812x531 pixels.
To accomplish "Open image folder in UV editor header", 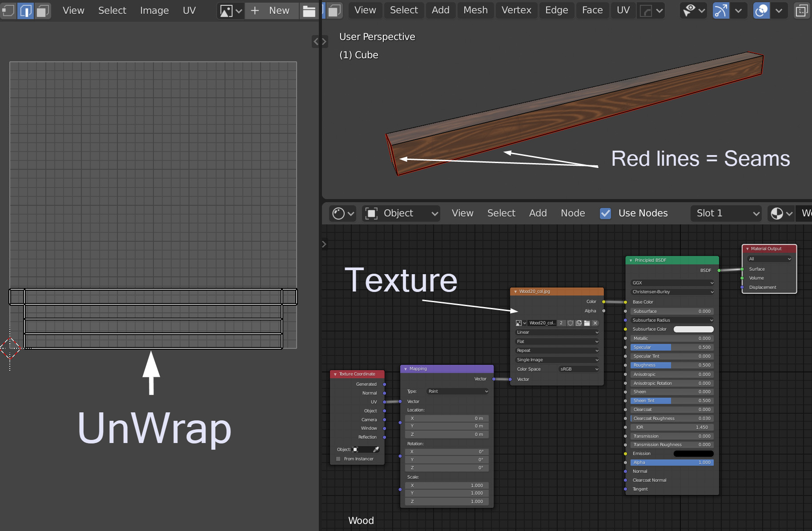I will pyautogui.click(x=309, y=11).
